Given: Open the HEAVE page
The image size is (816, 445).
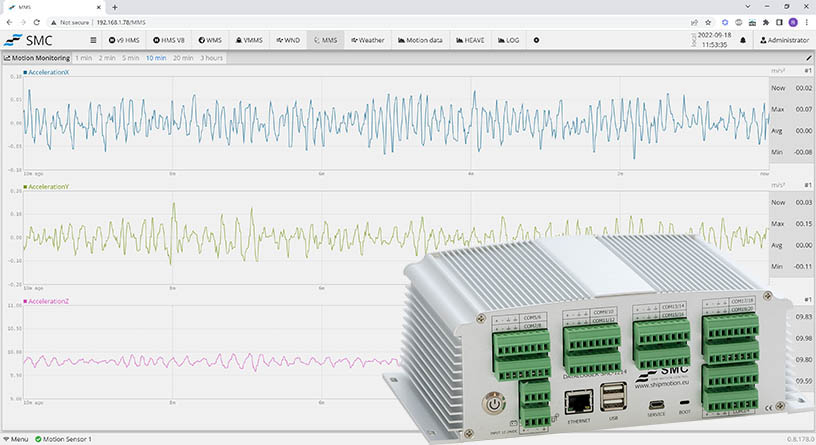Looking at the screenshot, I should coord(470,40).
